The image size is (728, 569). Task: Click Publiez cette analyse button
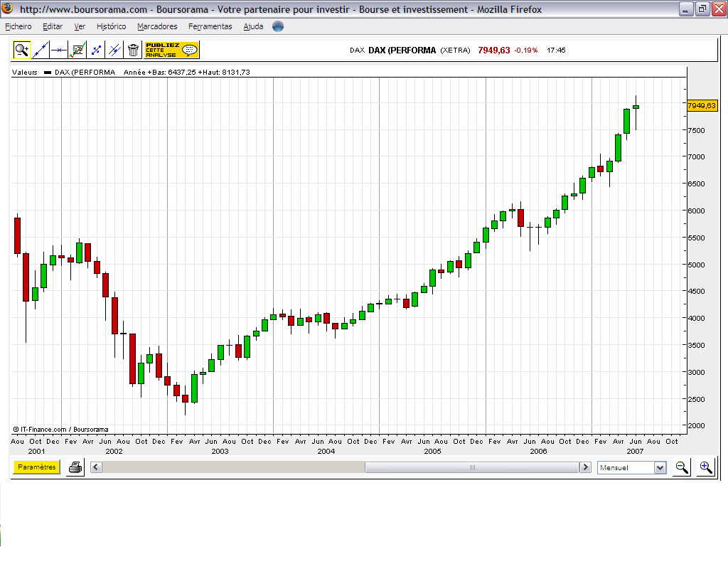[x=172, y=50]
